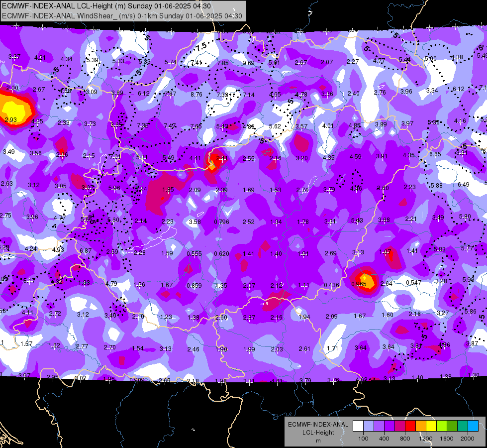Click the 'LCL-Height' label in the legend box

click(x=318, y=433)
